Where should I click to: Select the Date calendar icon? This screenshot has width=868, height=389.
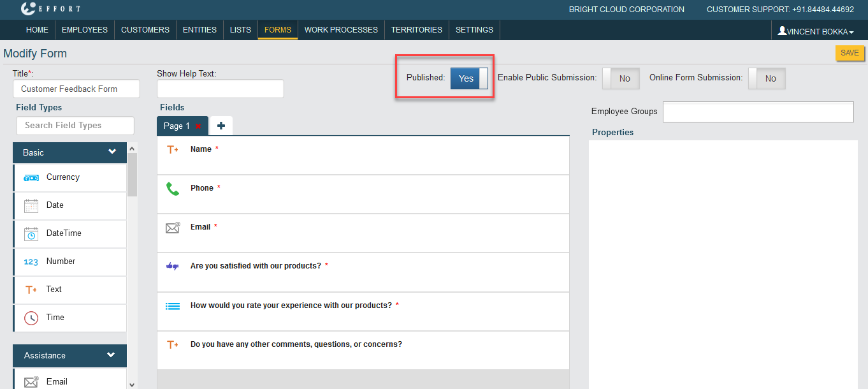[x=31, y=206]
